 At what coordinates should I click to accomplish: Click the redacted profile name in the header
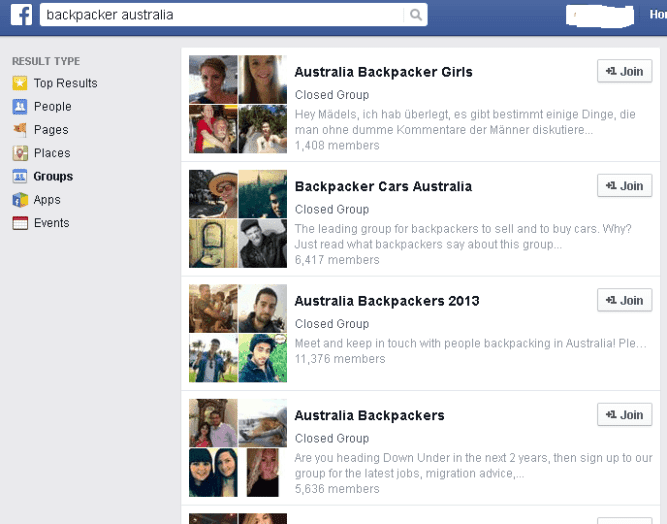pos(600,16)
